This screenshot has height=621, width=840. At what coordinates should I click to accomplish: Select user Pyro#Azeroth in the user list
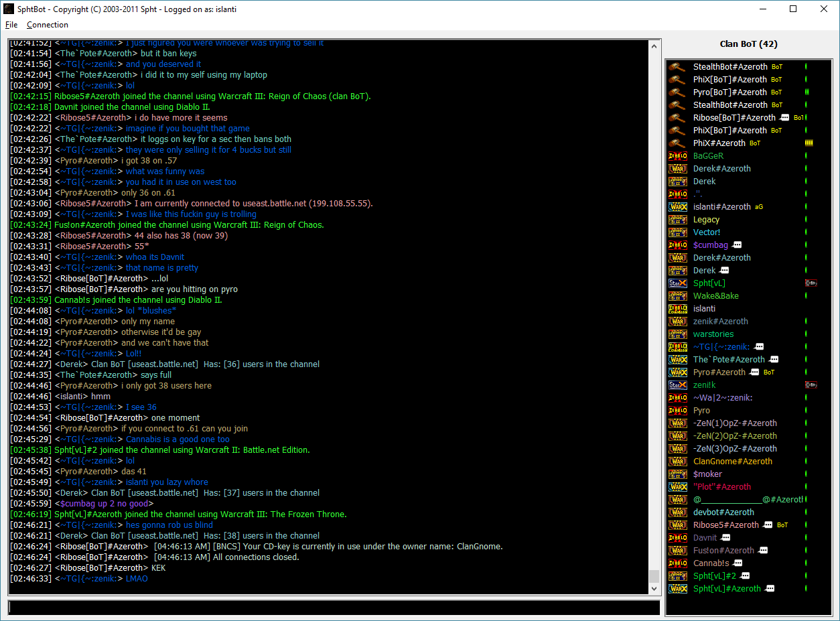pyautogui.click(x=719, y=372)
